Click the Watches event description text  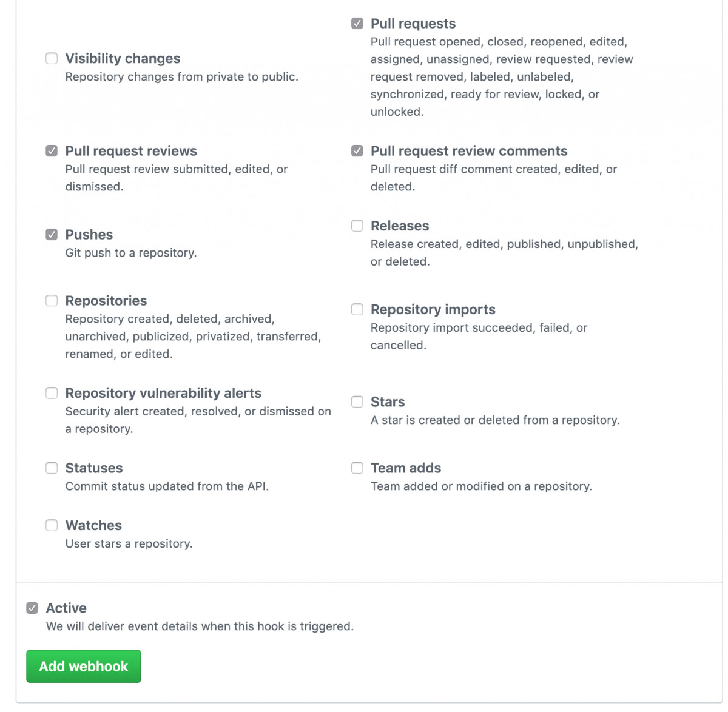(129, 543)
